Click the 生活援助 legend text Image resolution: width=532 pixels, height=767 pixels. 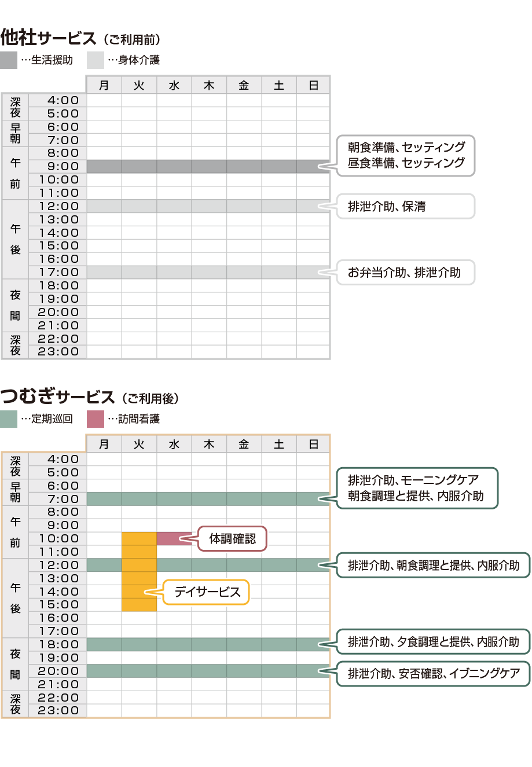(x=52, y=60)
